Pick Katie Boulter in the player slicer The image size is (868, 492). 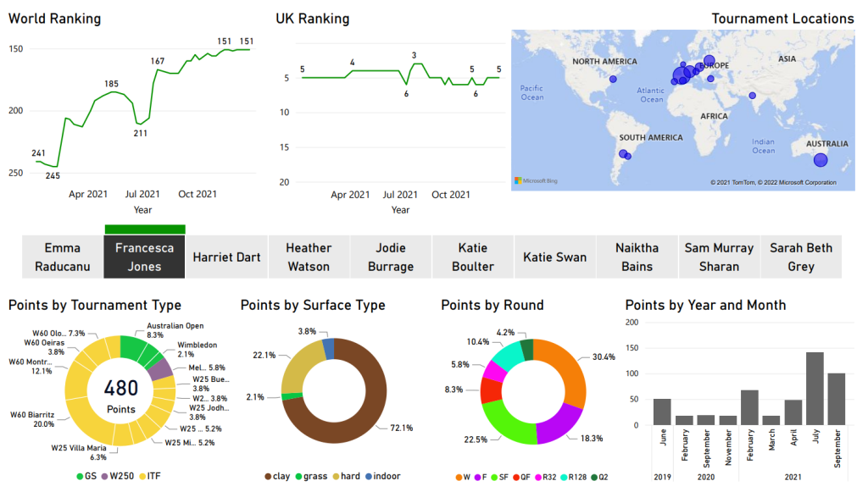(472, 257)
